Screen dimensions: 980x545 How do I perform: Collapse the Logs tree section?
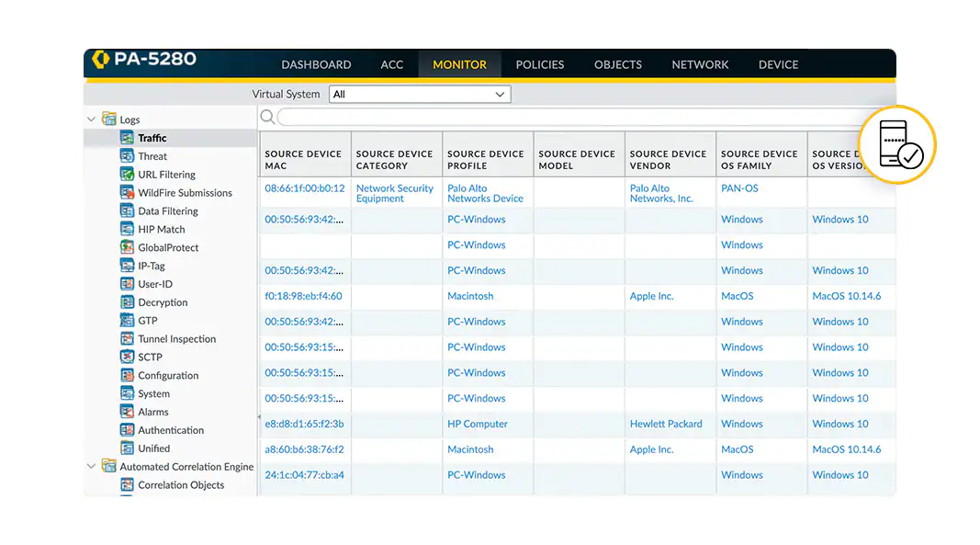click(x=91, y=119)
